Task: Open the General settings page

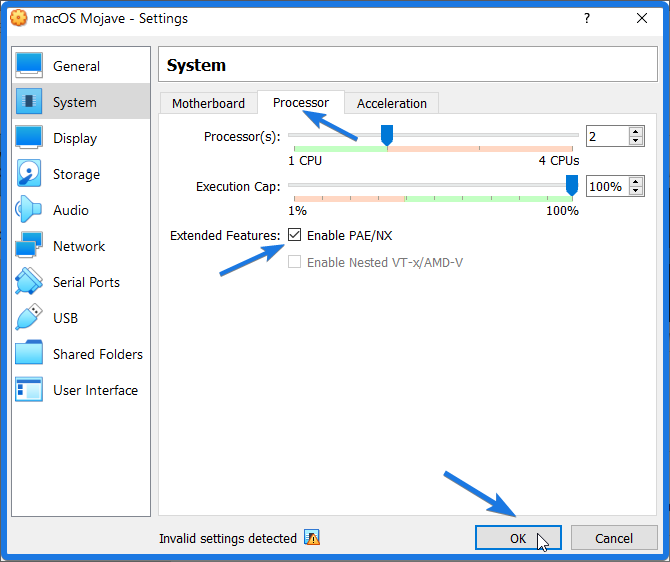Action: 76,66
